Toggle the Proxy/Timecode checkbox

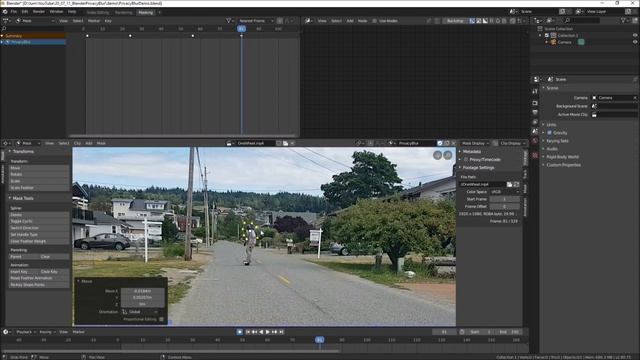pos(466,160)
